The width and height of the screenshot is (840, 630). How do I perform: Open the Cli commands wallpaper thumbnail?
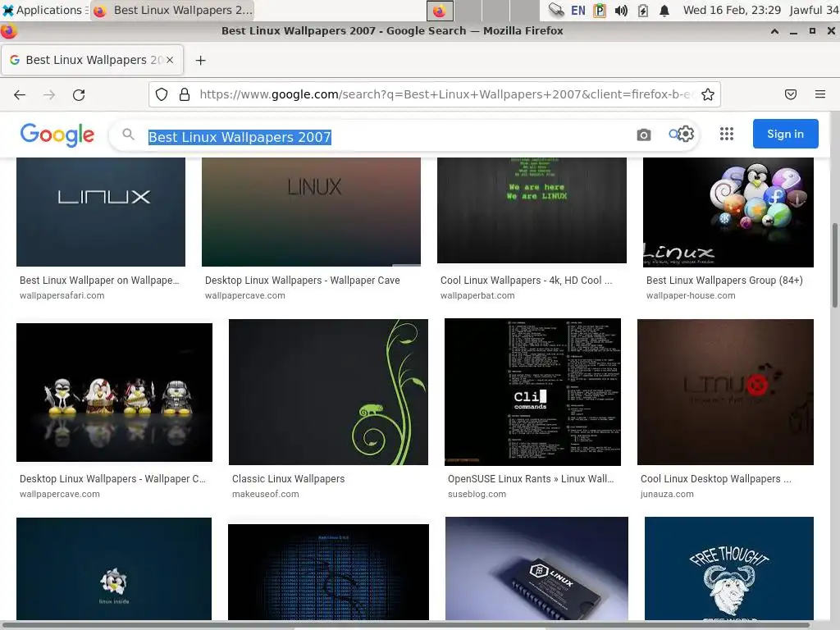pyautogui.click(x=532, y=391)
